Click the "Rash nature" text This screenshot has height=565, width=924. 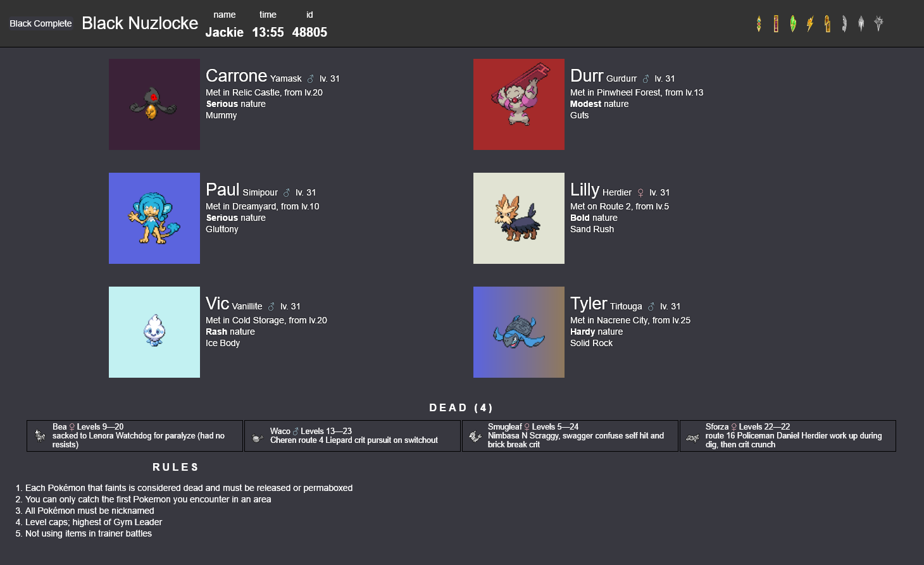(230, 332)
